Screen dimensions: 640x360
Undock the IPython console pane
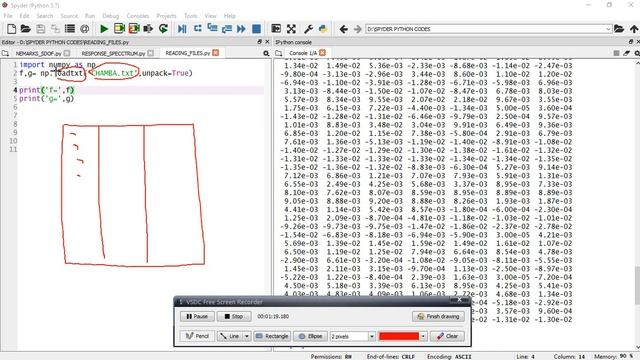631,42
